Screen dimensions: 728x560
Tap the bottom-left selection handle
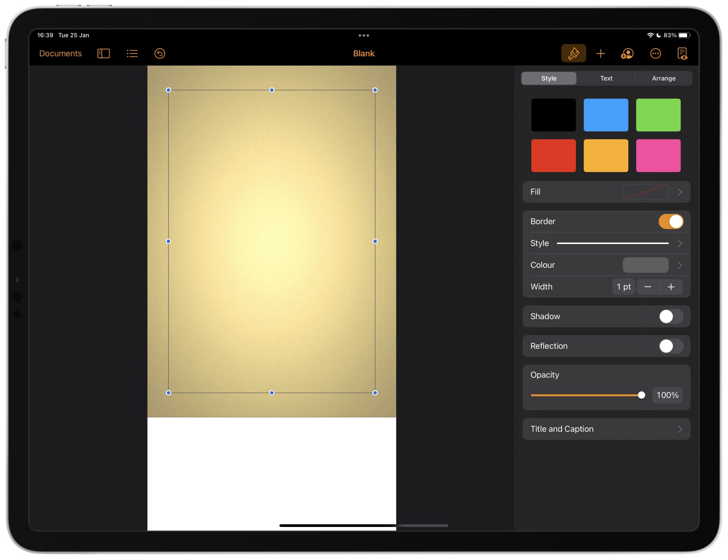(x=168, y=393)
